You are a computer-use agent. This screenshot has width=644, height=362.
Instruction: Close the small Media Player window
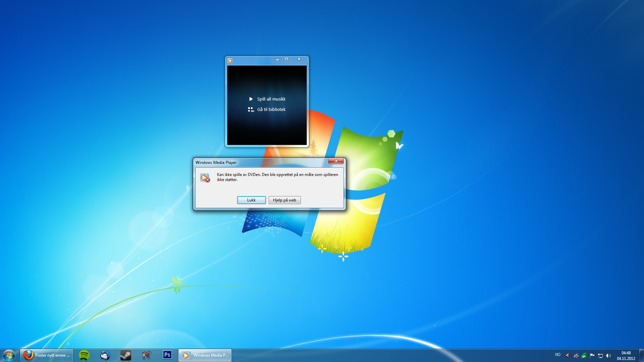pyautogui.click(x=299, y=59)
